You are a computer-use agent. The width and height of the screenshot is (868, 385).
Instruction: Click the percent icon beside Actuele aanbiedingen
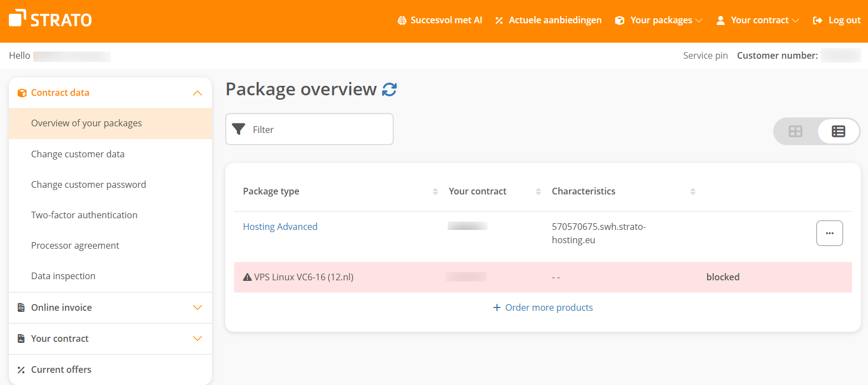pyautogui.click(x=499, y=20)
